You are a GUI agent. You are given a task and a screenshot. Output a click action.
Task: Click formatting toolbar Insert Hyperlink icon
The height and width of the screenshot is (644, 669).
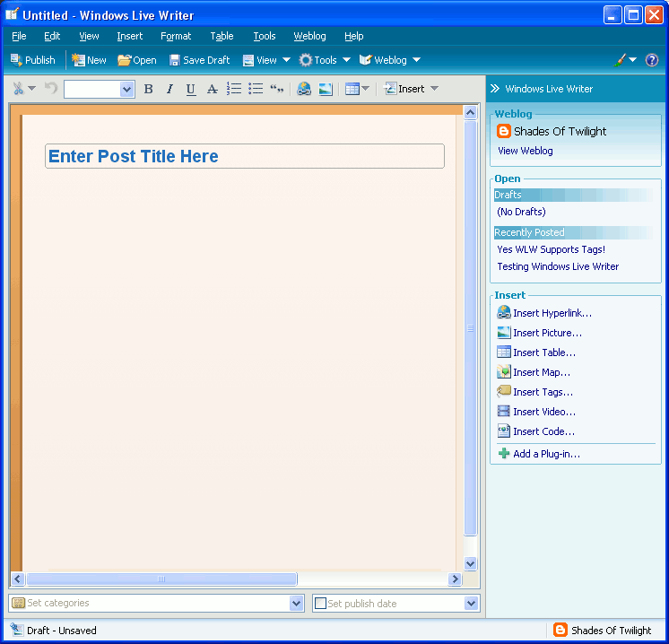(304, 88)
